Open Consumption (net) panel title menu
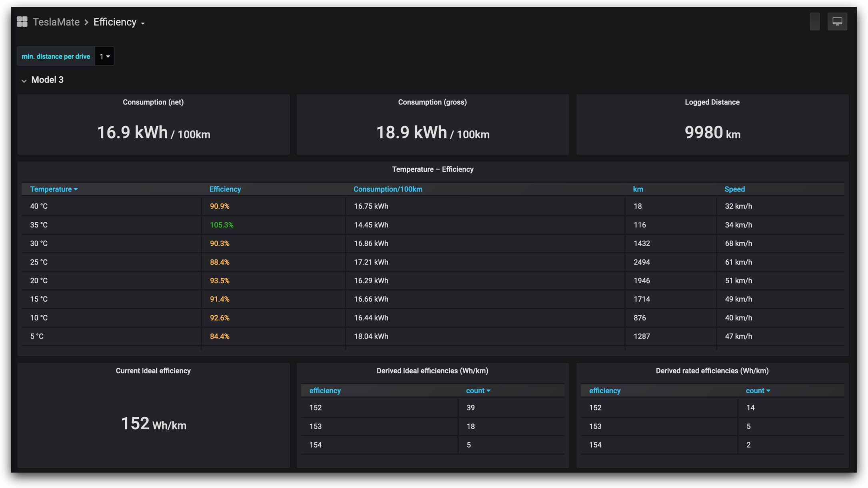Image resolution: width=868 pixels, height=488 pixels. [x=153, y=102]
